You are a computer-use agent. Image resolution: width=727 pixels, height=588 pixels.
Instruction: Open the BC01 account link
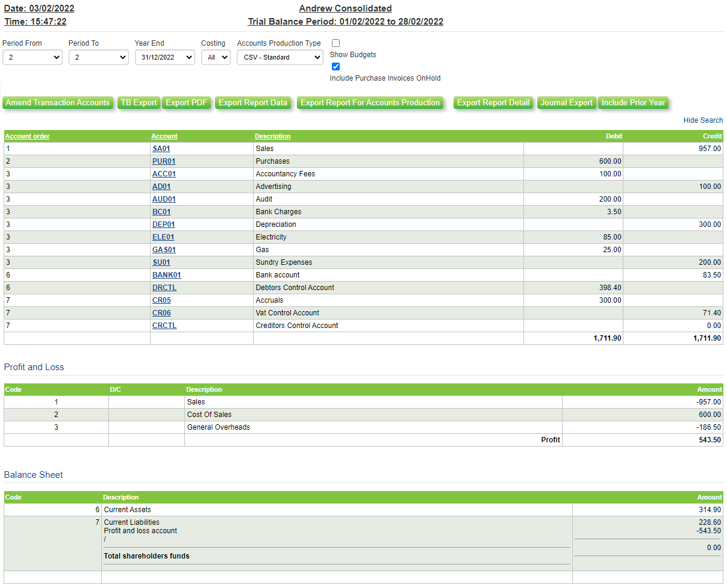click(161, 212)
